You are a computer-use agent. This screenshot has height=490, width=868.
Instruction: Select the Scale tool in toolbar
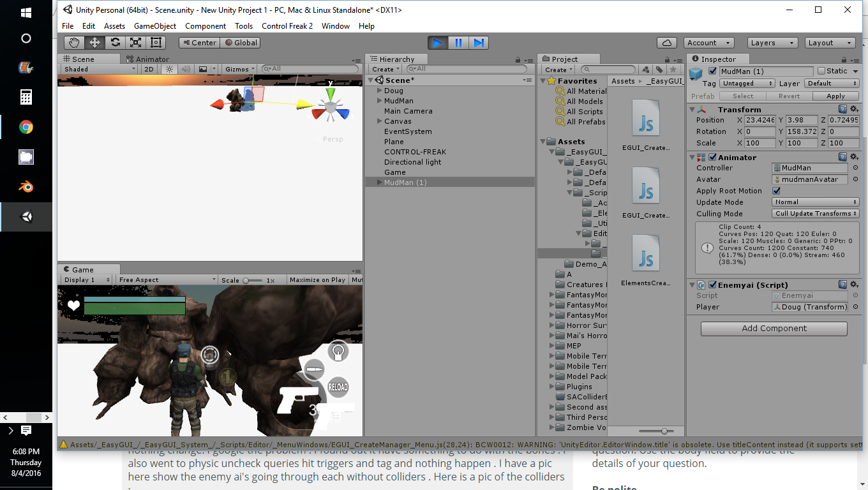pos(135,43)
